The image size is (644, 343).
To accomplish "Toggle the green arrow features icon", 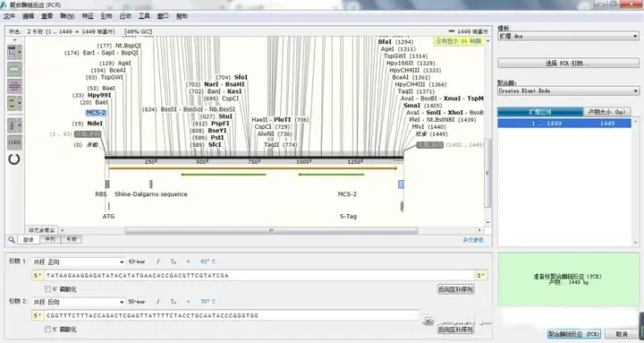I will (x=14, y=70).
